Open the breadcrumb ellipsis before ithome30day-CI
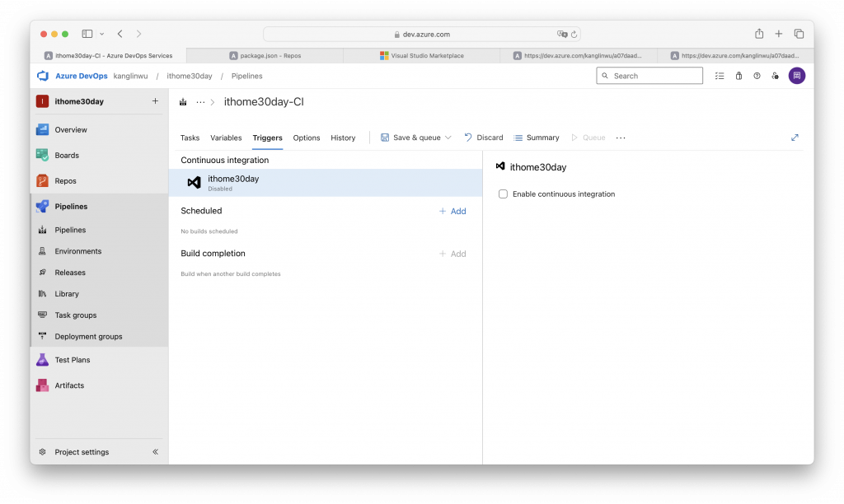 point(200,102)
